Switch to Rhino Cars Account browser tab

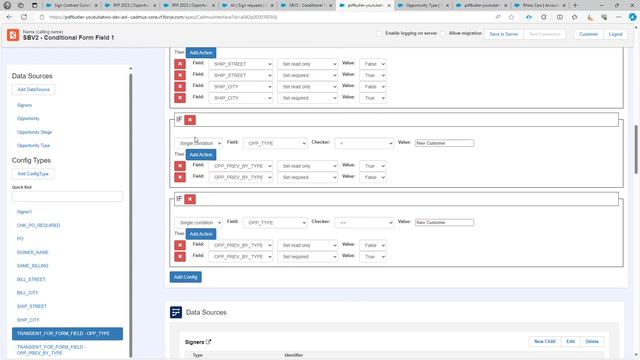tap(540, 5)
